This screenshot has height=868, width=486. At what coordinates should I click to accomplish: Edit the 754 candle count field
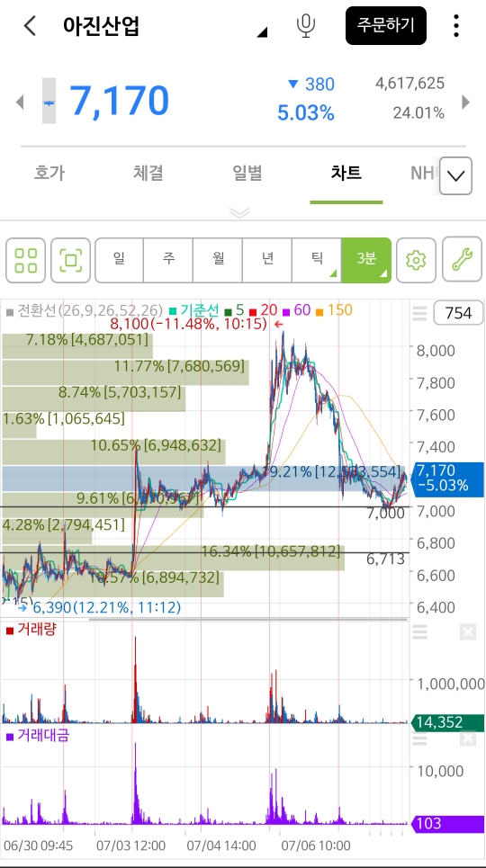click(458, 313)
